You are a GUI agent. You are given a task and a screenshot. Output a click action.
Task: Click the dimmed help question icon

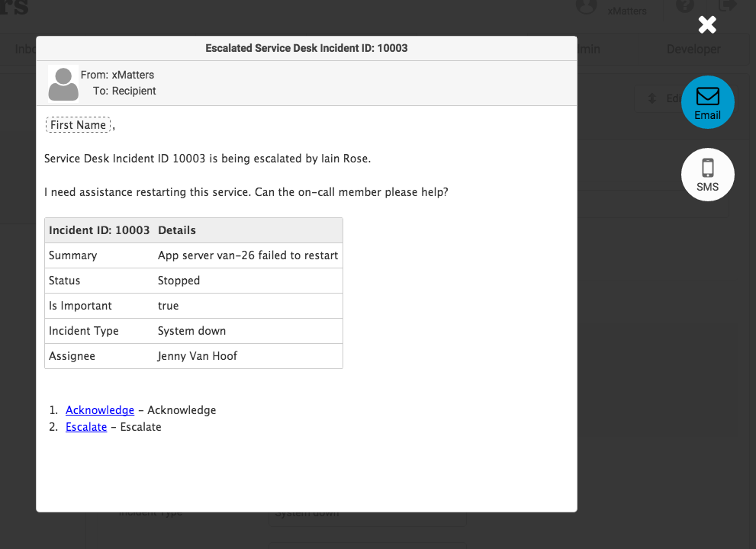pos(684,6)
